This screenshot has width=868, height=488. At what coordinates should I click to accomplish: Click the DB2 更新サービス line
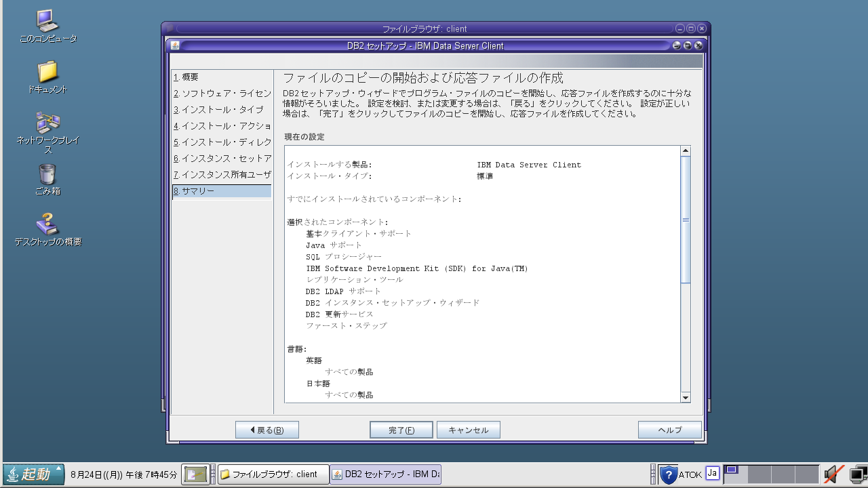click(x=339, y=314)
